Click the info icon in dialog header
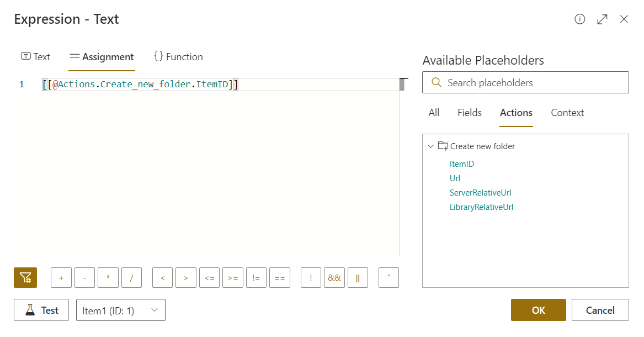 click(579, 19)
